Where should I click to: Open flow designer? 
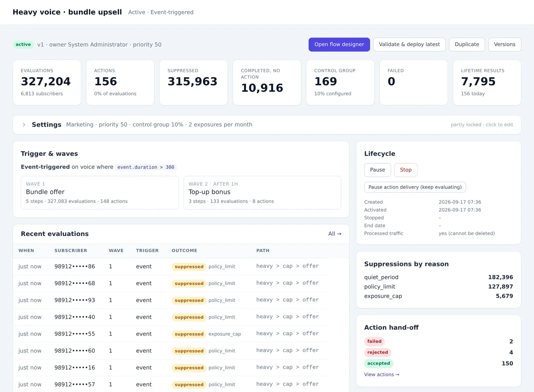point(339,44)
